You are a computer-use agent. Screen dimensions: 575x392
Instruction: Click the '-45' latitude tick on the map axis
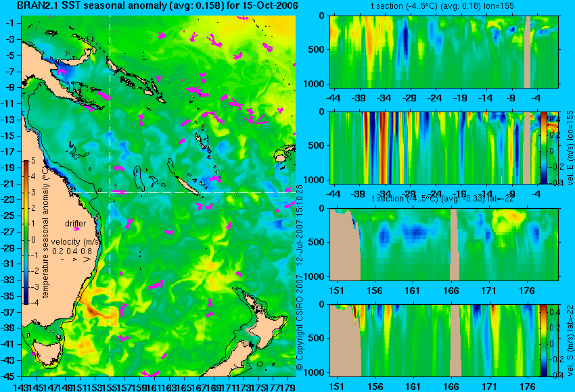tap(9, 376)
